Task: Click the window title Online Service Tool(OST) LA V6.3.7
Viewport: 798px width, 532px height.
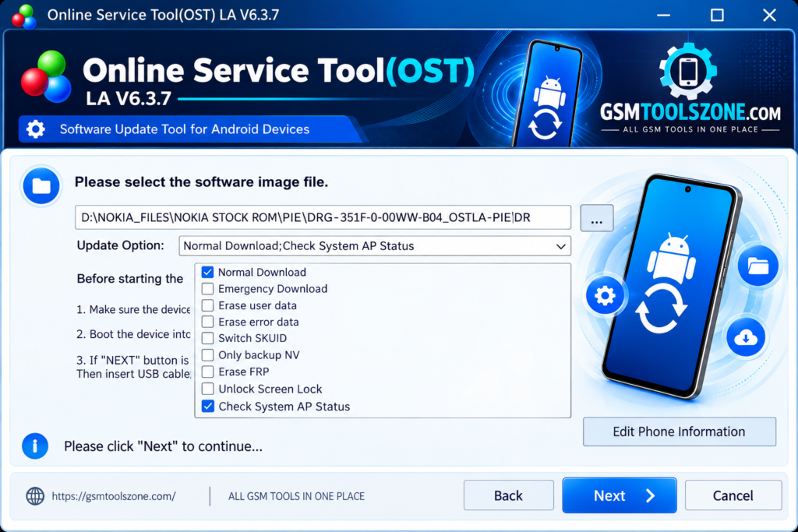Action: (x=164, y=15)
